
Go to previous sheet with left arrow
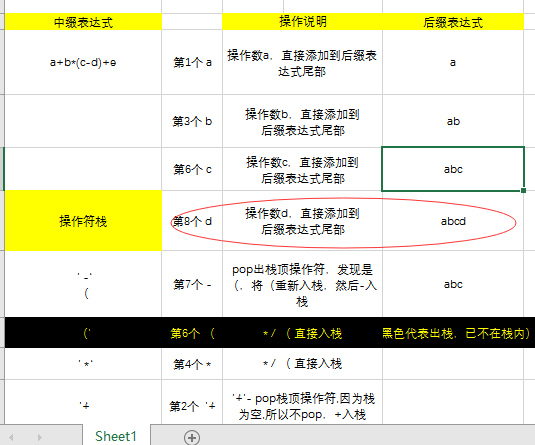coord(11,437)
